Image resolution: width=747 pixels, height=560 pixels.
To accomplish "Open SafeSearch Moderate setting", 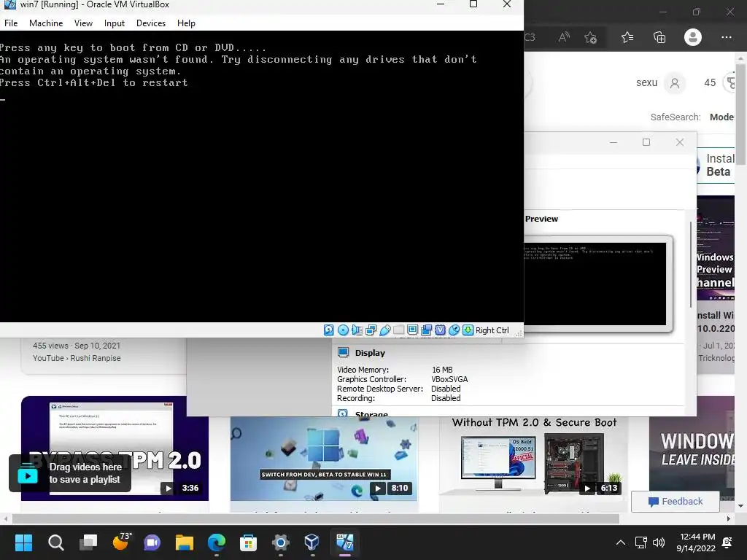I will pos(722,117).
